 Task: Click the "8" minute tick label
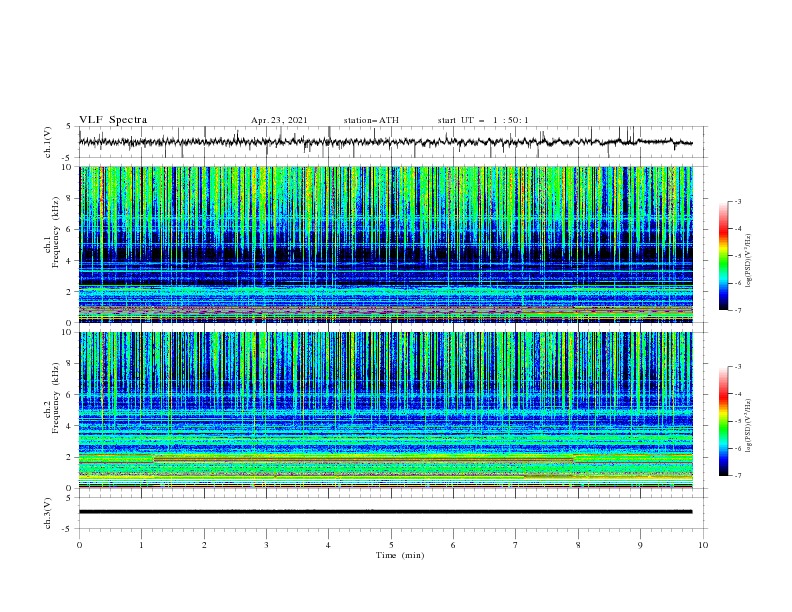tap(578, 545)
